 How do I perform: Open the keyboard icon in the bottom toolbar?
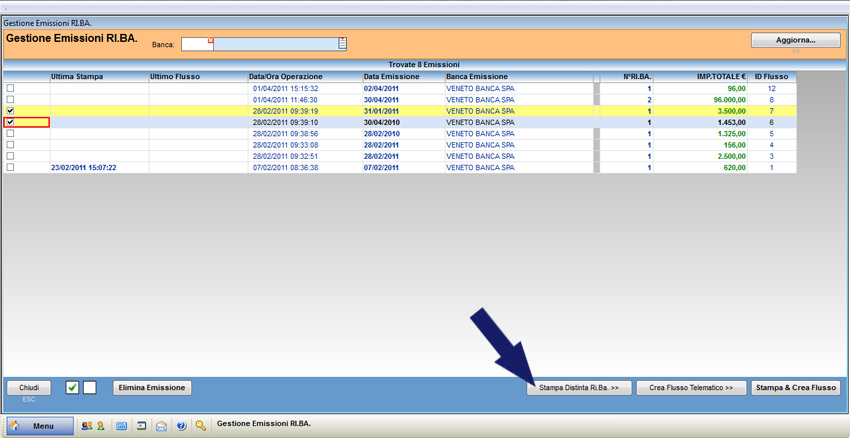click(122, 426)
